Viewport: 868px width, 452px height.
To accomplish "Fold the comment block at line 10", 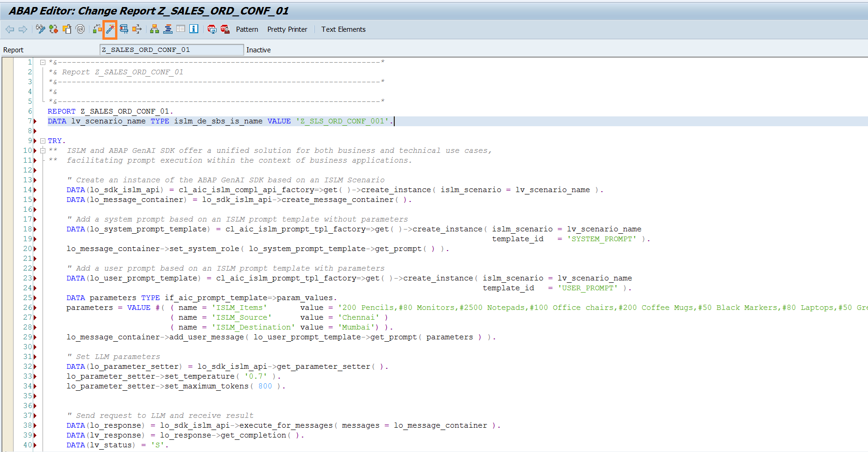I will (43, 151).
